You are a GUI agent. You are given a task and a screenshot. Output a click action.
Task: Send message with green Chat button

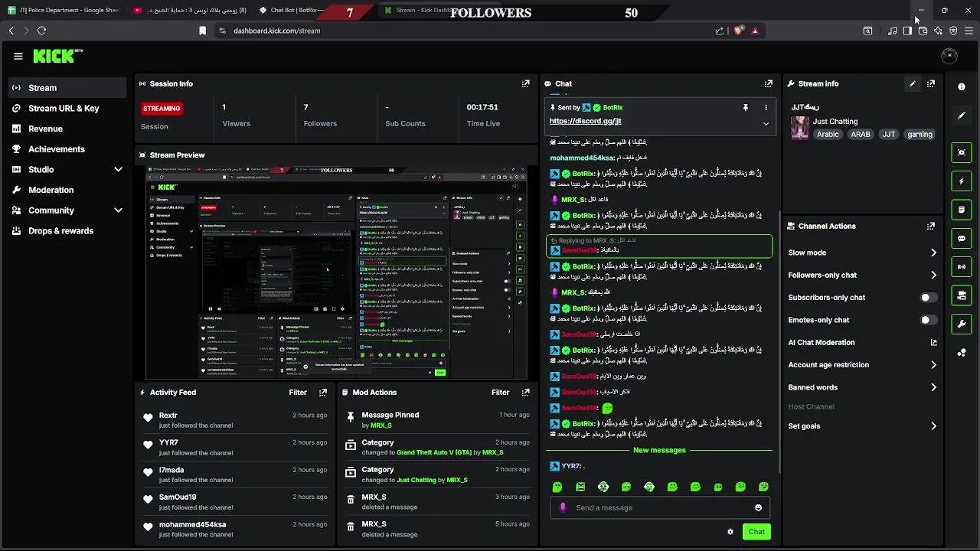pos(756,531)
